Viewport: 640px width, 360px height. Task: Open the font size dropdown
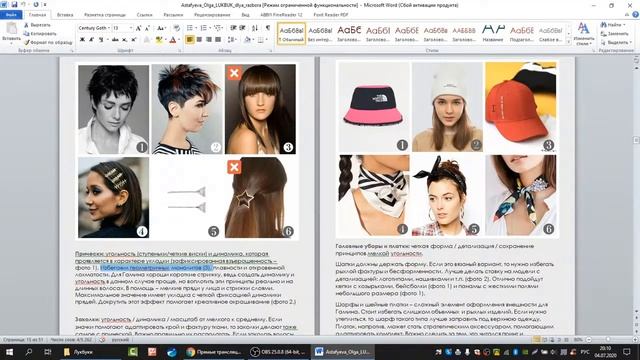131,28
